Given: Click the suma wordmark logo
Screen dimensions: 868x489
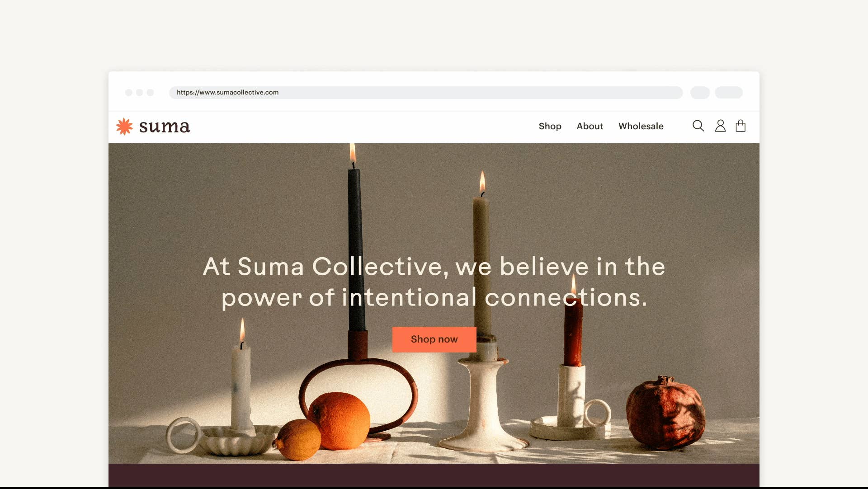Looking at the screenshot, I should click(165, 127).
